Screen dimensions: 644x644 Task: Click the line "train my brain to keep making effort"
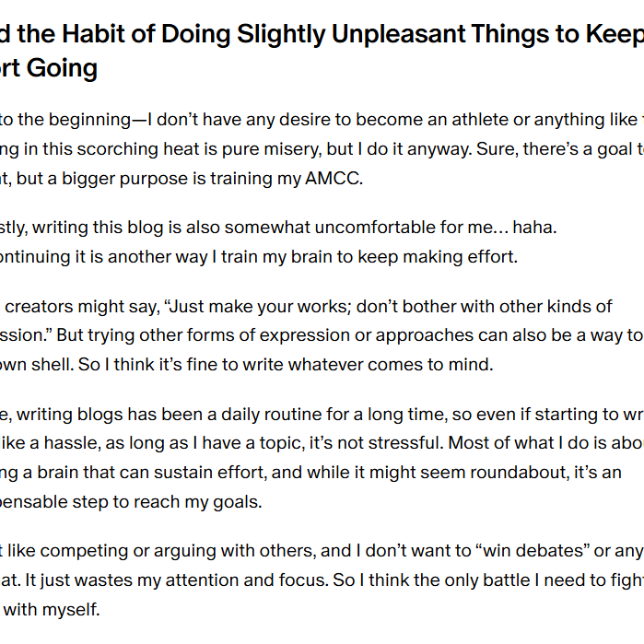point(368,257)
